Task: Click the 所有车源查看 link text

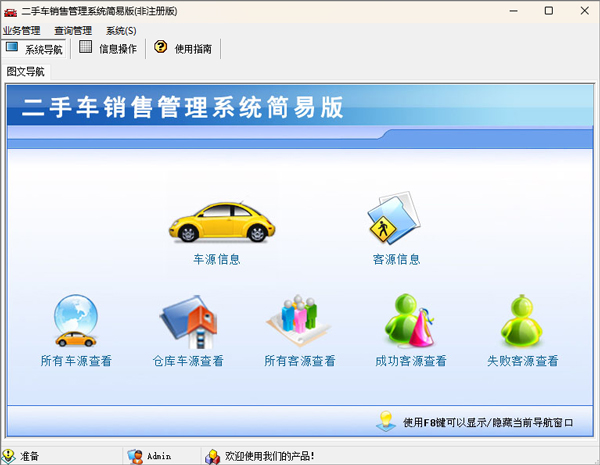Action: point(76,361)
